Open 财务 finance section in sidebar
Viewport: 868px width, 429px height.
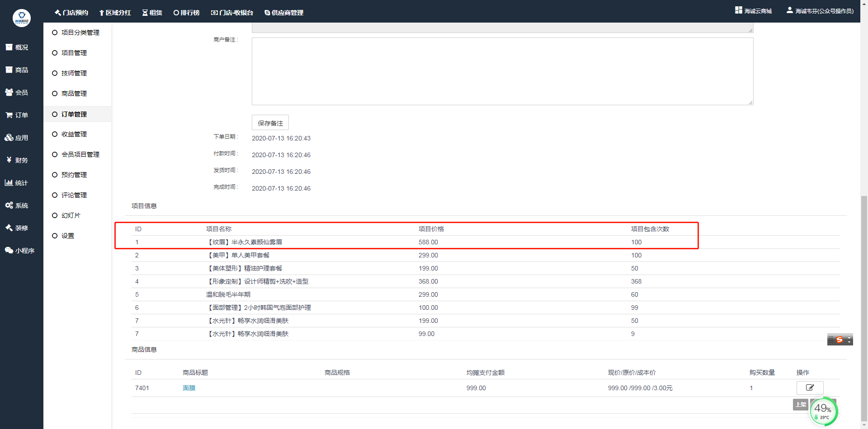point(17,160)
